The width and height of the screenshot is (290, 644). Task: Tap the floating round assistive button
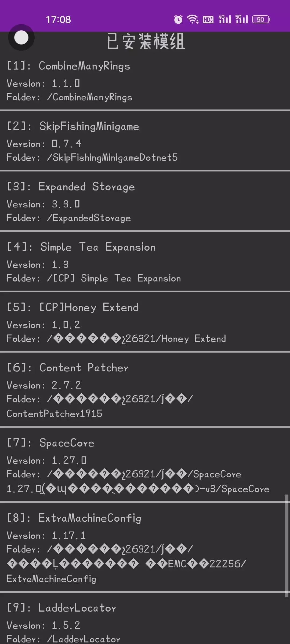pos(21,37)
